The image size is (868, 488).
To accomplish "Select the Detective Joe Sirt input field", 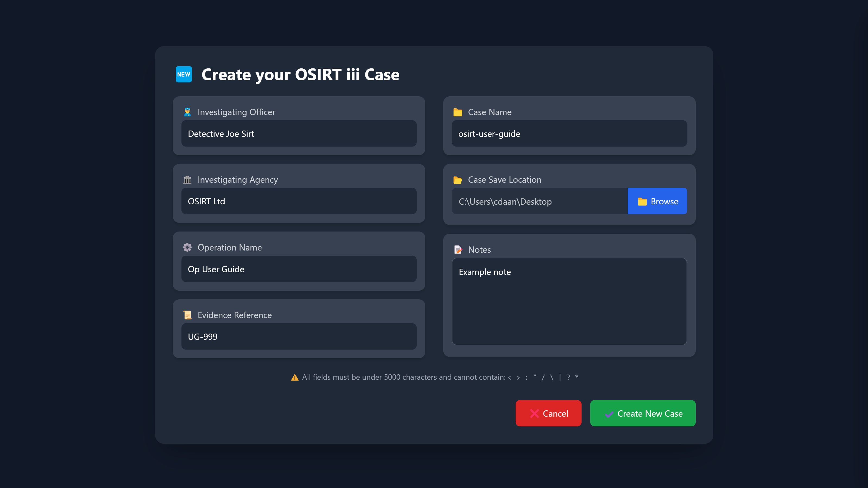I will click(299, 134).
